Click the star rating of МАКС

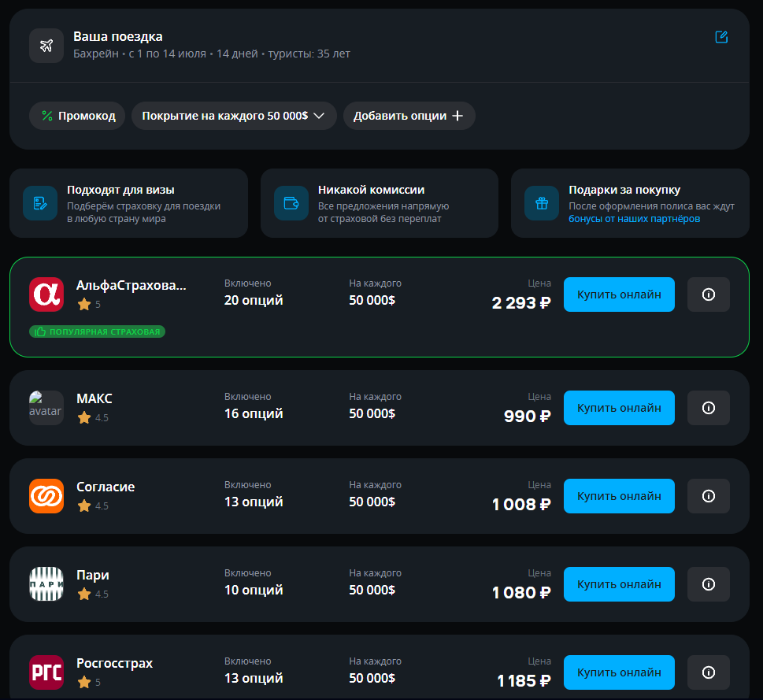click(x=93, y=418)
